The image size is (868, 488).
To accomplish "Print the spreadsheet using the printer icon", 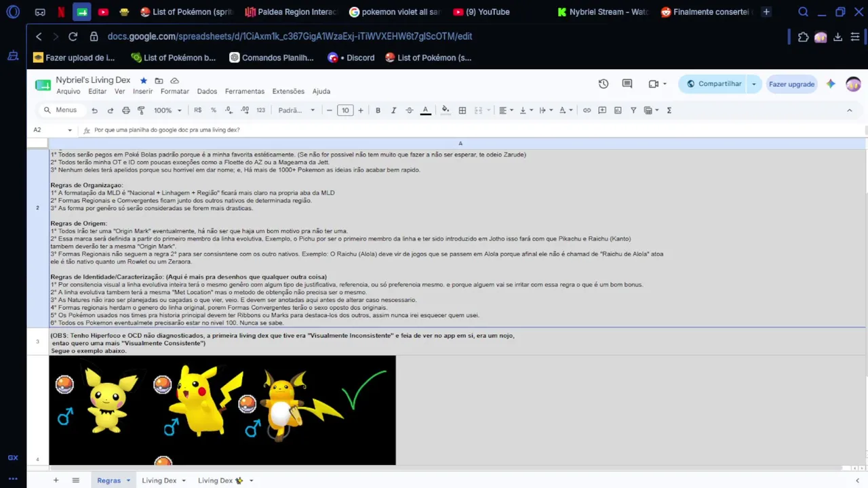I will coord(125,110).
